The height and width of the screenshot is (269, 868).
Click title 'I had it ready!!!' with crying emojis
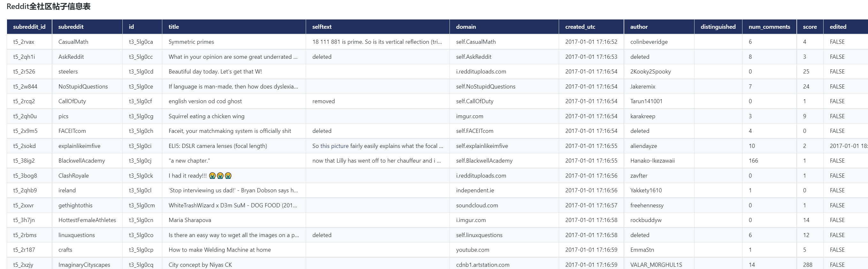point(200,176)
